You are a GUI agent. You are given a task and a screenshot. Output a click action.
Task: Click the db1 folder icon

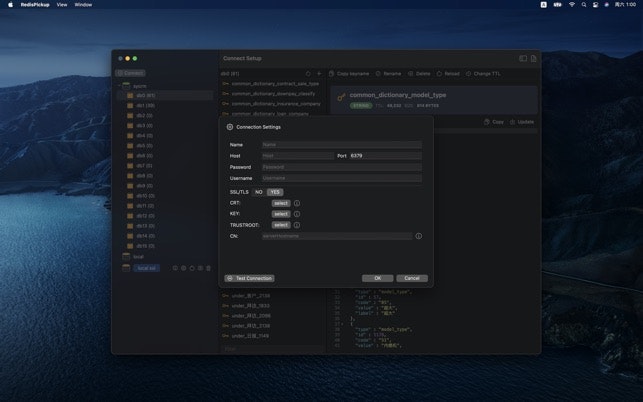(x=130, y=106)
